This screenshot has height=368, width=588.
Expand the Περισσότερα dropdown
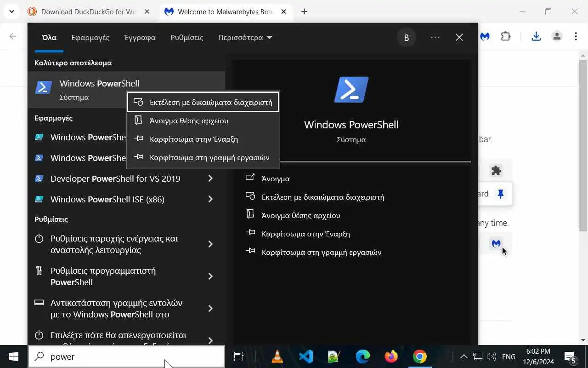245,38
